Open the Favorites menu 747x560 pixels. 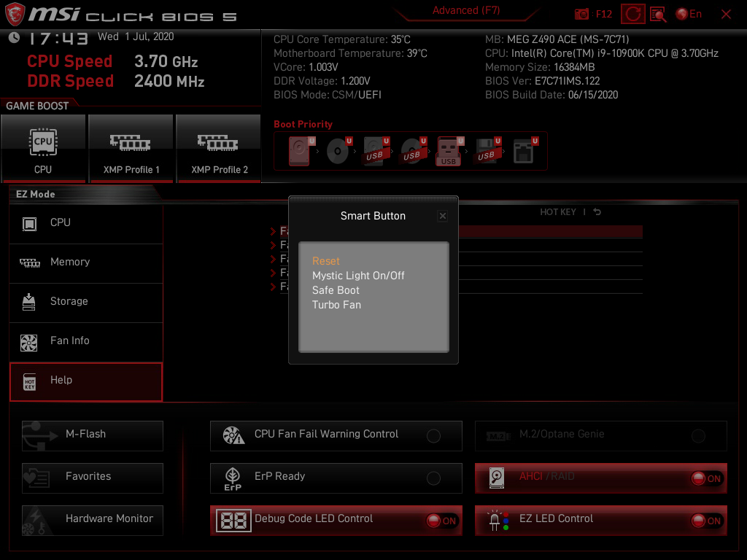tap(93, 478)
